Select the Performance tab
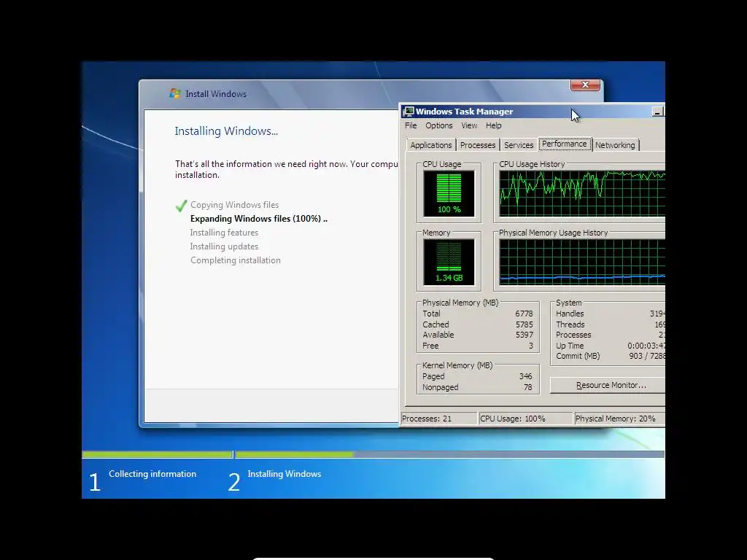 (565, 144)
